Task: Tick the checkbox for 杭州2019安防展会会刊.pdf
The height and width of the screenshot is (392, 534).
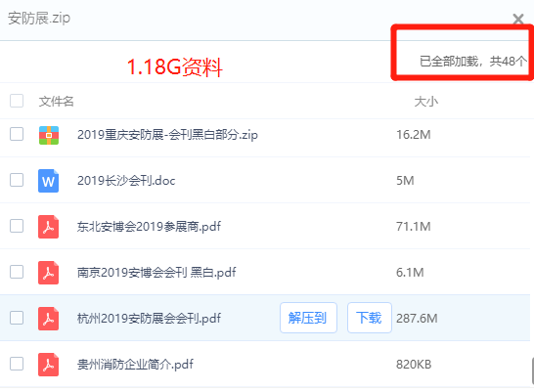Action: pos(17,318)
